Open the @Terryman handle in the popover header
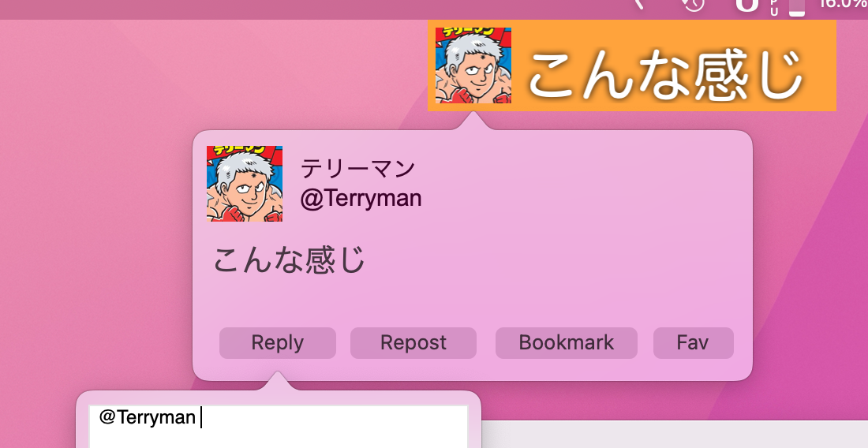The image size is (868, 448). pyautogui.click(x=361, y=198)
